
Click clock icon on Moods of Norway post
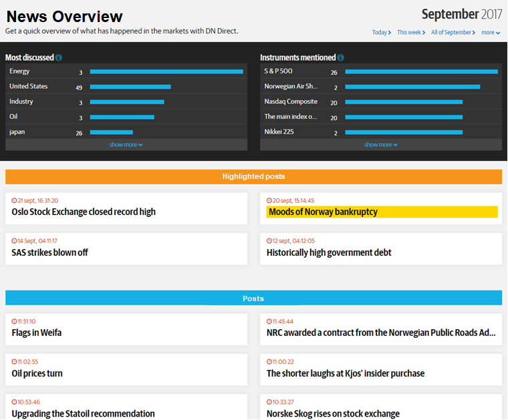(269, 200)
